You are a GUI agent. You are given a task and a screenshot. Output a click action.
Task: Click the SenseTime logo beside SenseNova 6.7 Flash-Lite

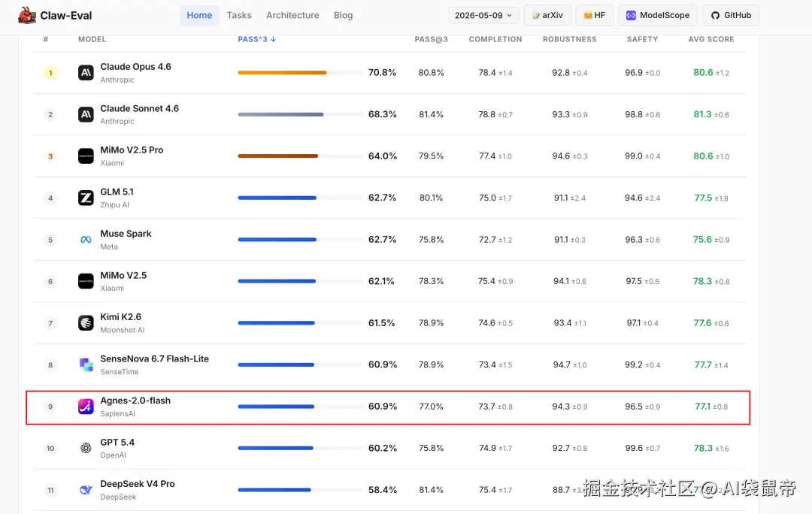pos(86,365)
